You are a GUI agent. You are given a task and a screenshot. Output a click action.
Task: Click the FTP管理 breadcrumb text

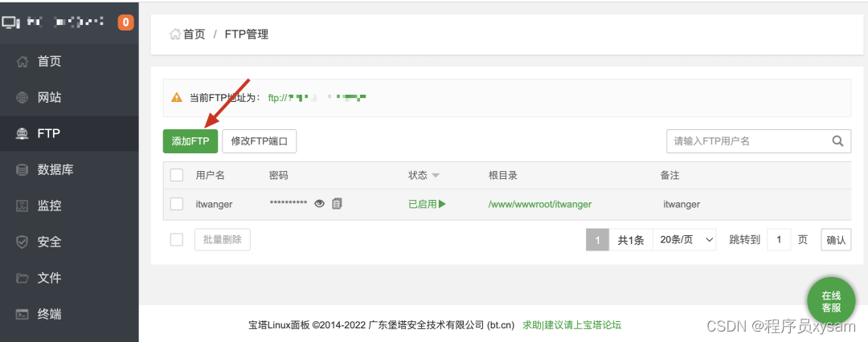click(247, 35)
